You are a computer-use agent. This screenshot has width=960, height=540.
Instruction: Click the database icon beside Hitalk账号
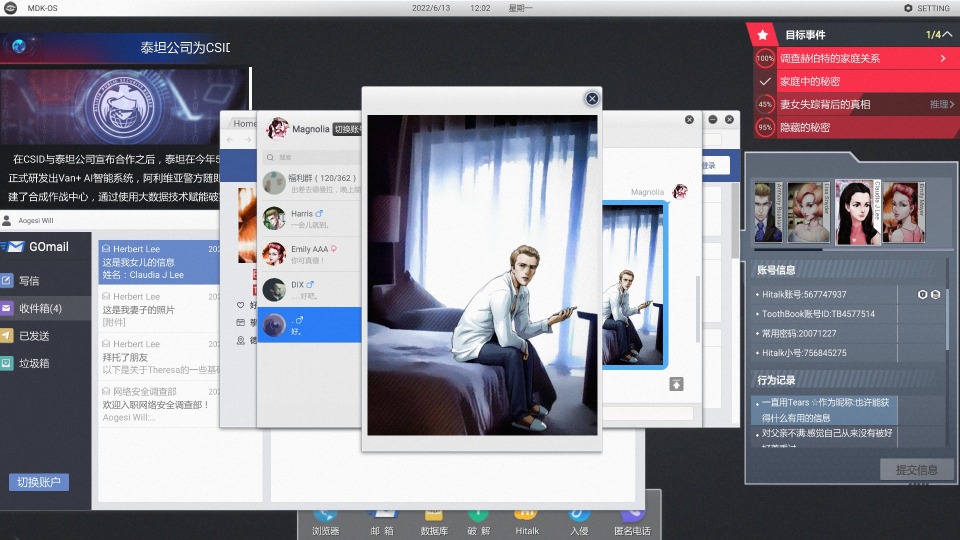[936, 294]
